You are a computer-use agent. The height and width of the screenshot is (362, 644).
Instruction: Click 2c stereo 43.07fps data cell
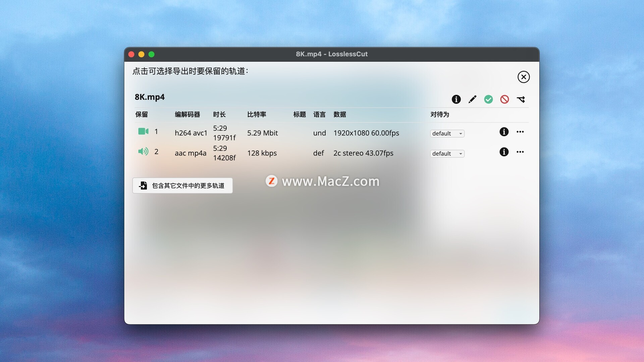tap(363, 153)
